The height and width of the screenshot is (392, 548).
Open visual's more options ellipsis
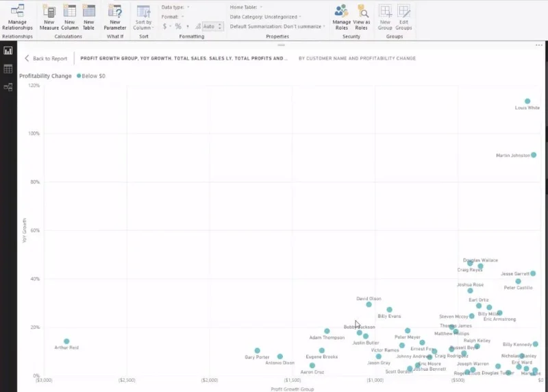pyautogui.click(x=539, y=45)
